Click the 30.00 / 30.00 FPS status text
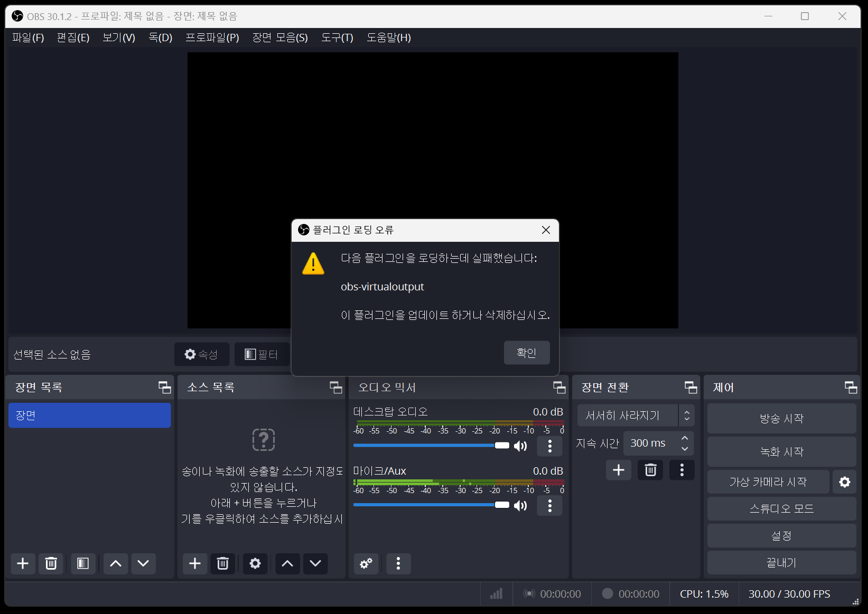 point(789,594)
